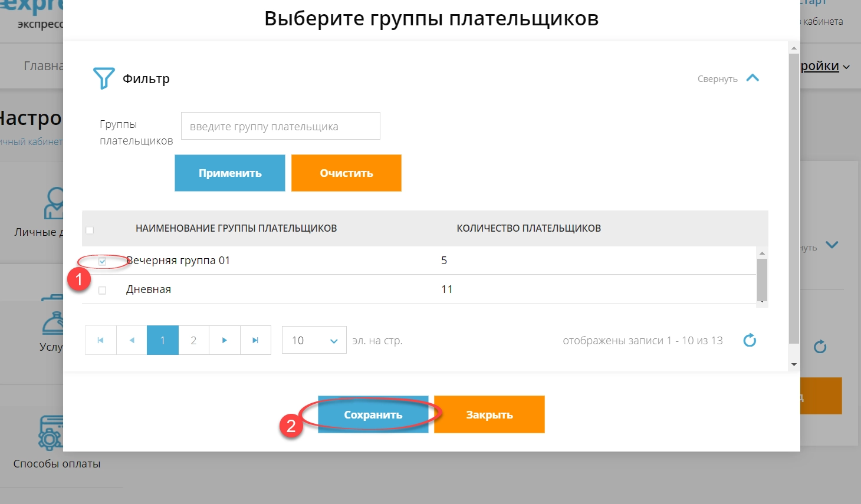Click the dialog scroll up arrow
Viewport: 861px width, 504px height.
click(x=794, y=48)
